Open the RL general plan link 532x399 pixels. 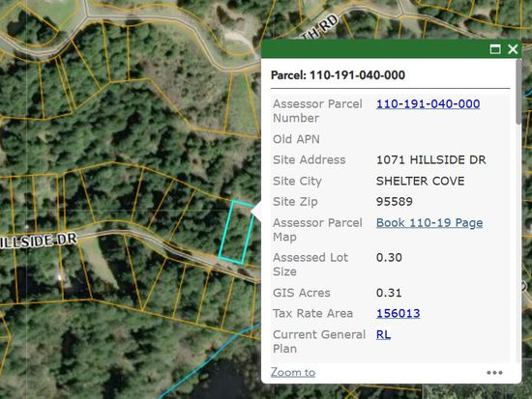(x=383, y=334)
